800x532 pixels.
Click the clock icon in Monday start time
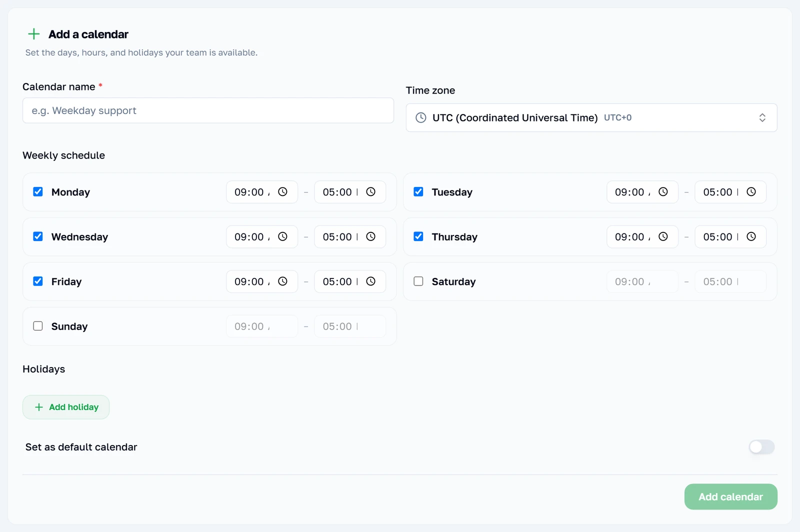282,192
